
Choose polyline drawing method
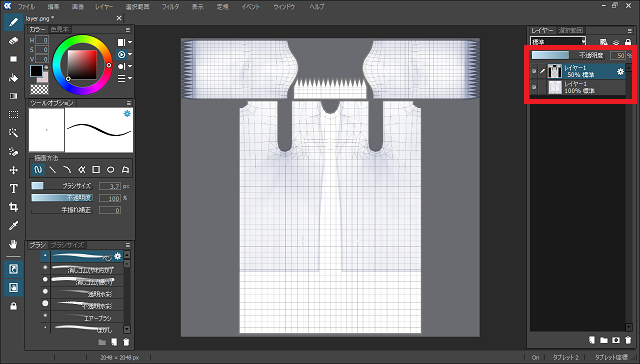(82, 169)
